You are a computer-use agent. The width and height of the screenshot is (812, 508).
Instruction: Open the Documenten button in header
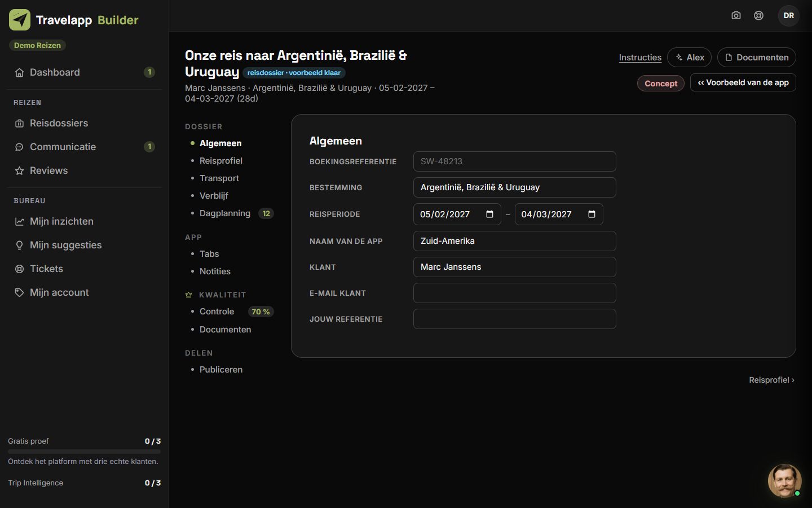point(756,58)
